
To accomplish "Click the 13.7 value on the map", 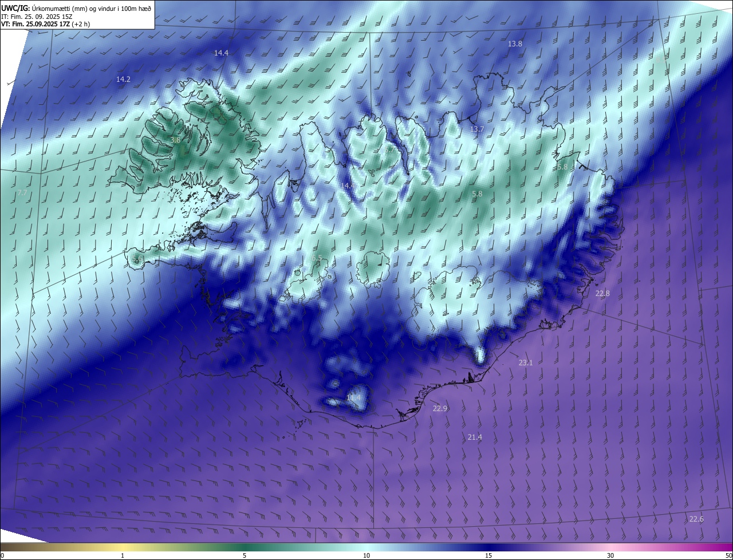I will (477, 129).
